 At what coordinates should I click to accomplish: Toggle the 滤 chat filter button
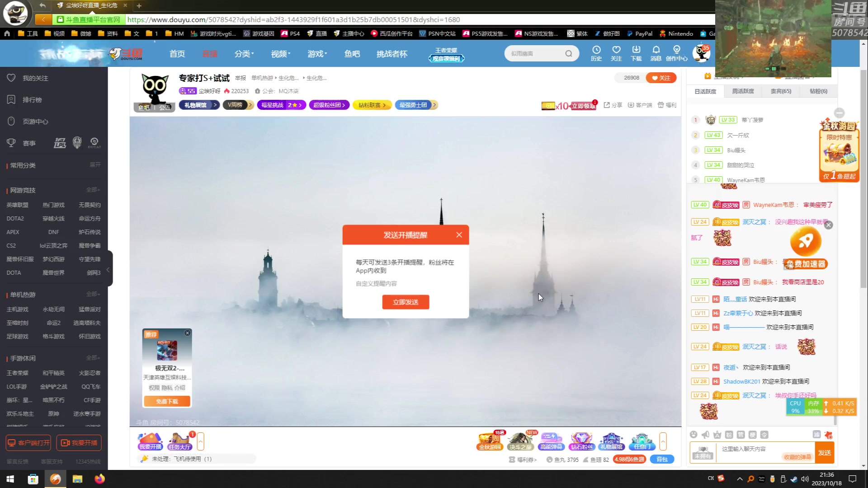tap(816, 435)
